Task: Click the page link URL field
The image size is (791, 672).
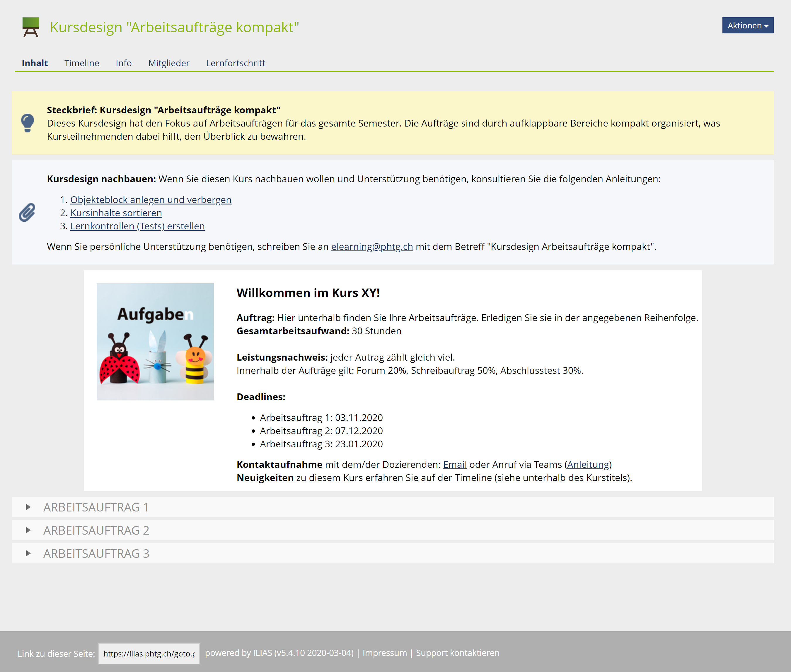Action: click(x=149, y=653)
